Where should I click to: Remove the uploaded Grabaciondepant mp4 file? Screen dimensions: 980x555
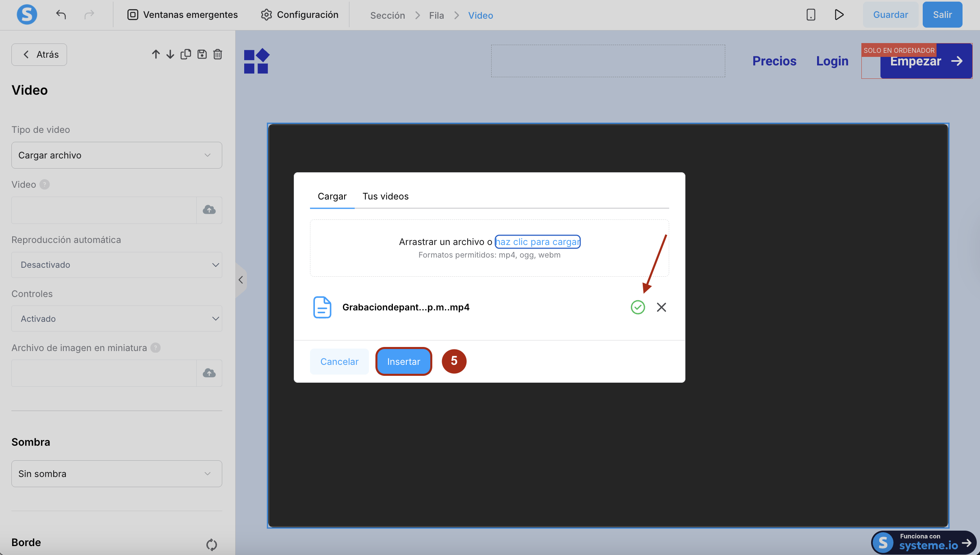(661, 307)
